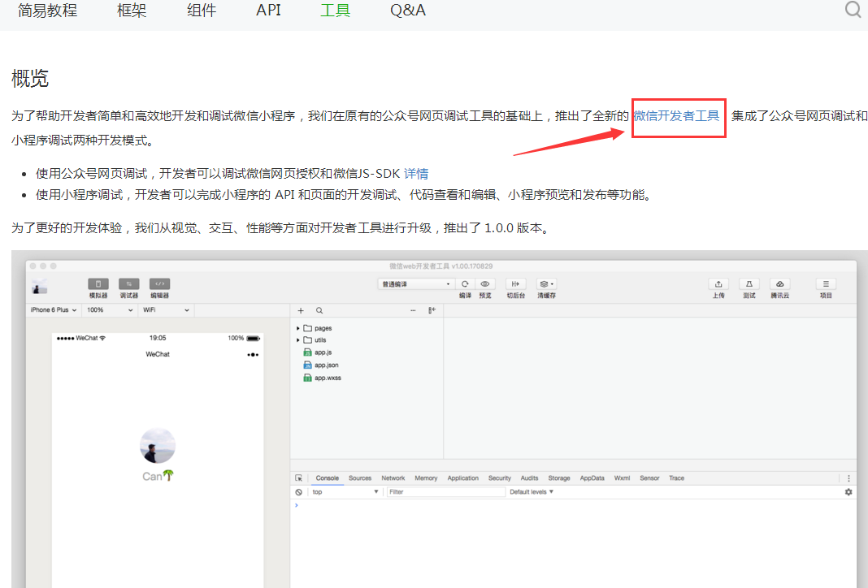The width and height of the screenshot is (868, 588).
Task: Open the 详情 link
Action: point(416,174)
